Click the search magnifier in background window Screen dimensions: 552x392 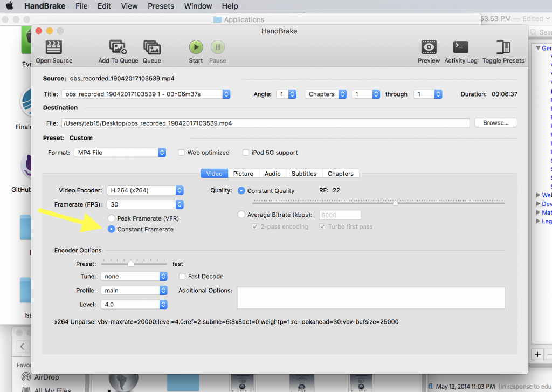533,32
